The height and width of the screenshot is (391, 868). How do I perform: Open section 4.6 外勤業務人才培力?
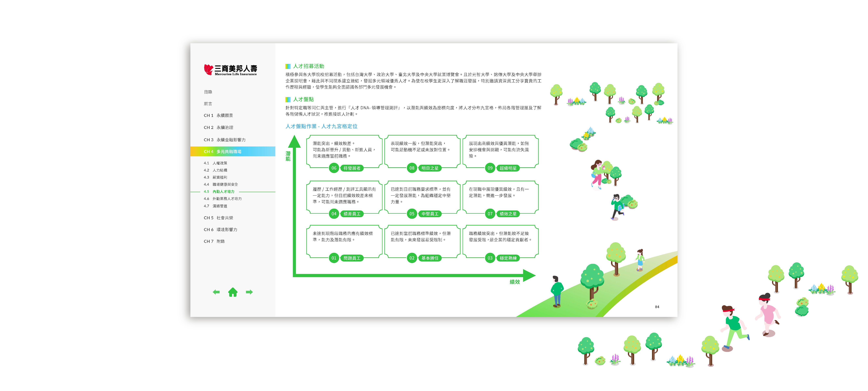point(222,199)
